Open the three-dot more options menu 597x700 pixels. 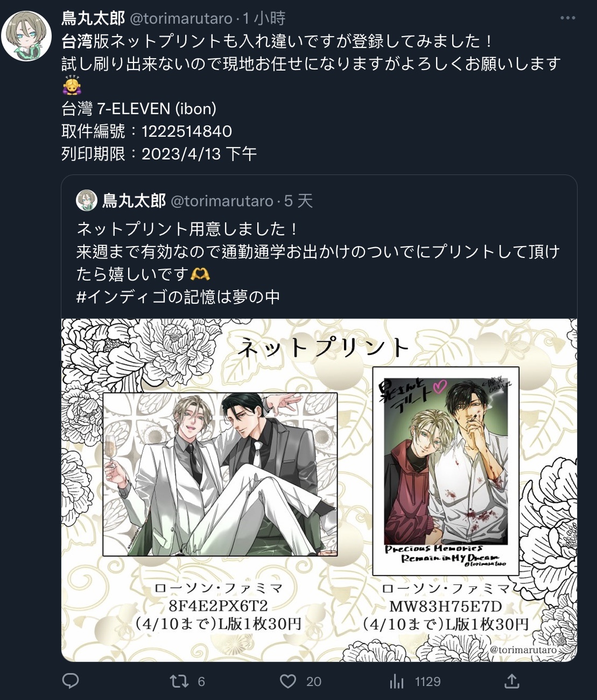[x=567, y=18]
